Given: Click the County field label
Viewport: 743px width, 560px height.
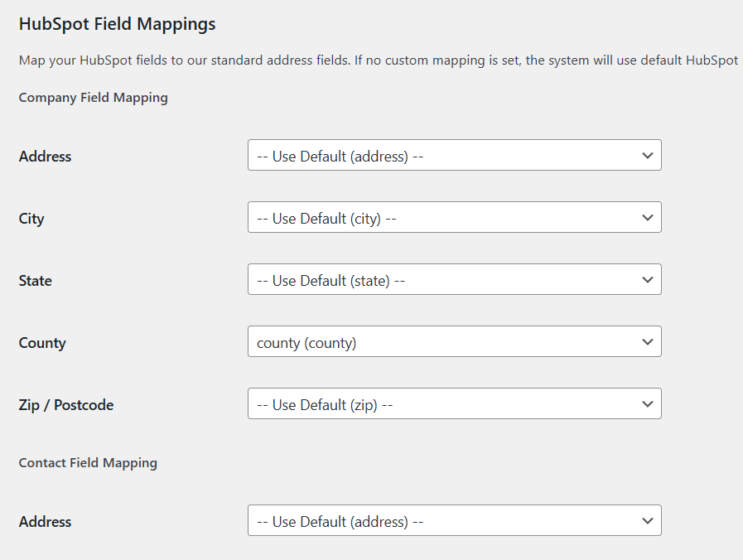Looking at the screenshot, I should coord(42,342).
